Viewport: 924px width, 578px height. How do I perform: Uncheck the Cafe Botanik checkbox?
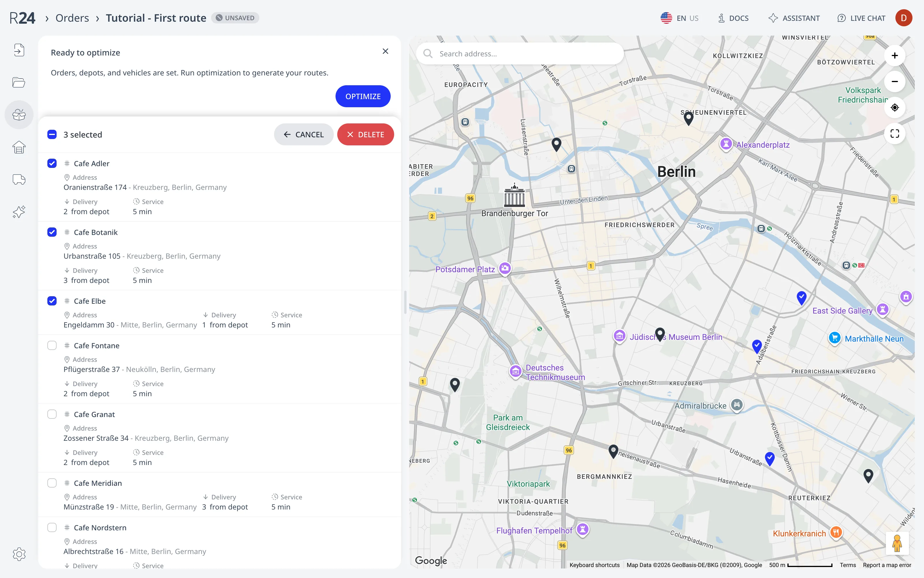point(52,232)
